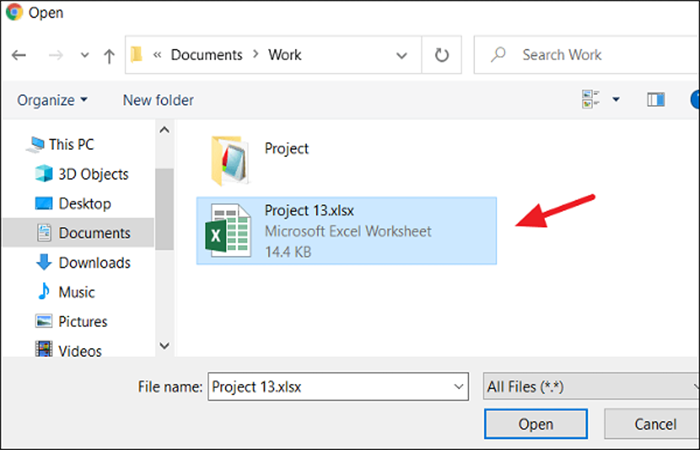The width and height of the screenshot is (700, 450).
Task: Open the Organize menu
Action: [x=52, y=100]
